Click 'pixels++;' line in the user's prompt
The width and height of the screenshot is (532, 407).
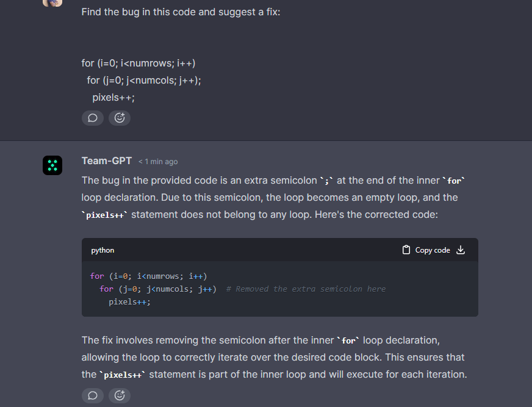[x=113, y=97]
